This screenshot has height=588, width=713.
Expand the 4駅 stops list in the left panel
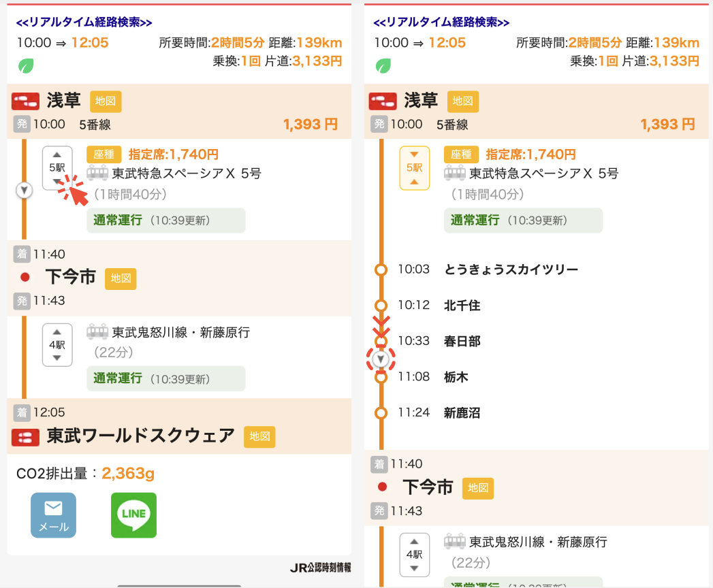[57, 345]
